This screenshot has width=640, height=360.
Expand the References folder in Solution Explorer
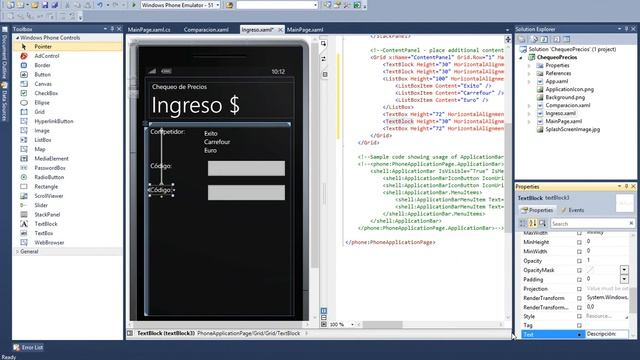click(x=529, y=73)
